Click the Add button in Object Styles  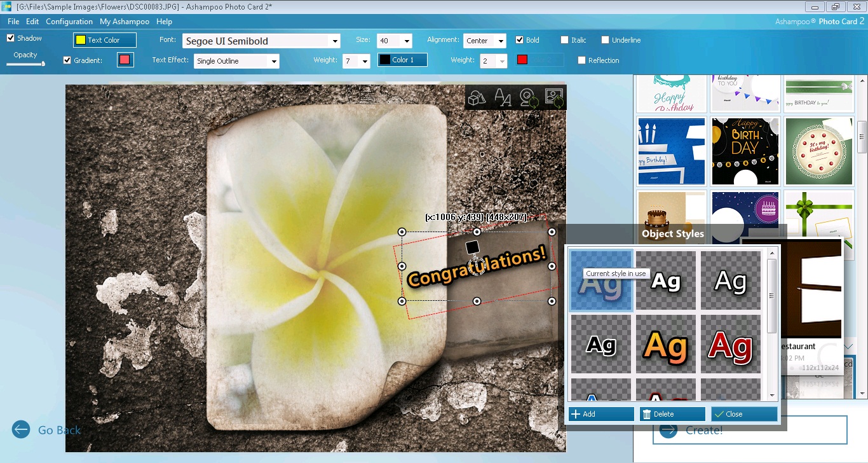[x=601, y=414]
